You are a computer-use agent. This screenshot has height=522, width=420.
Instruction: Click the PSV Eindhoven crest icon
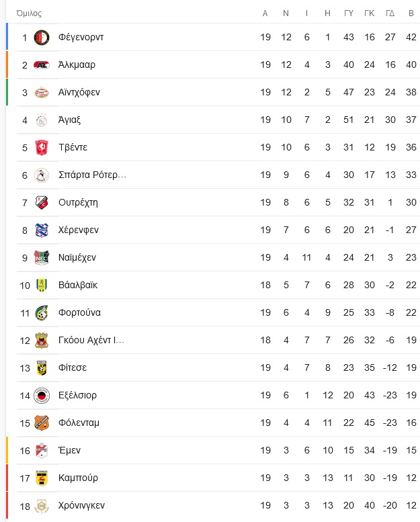pos(42,93)
